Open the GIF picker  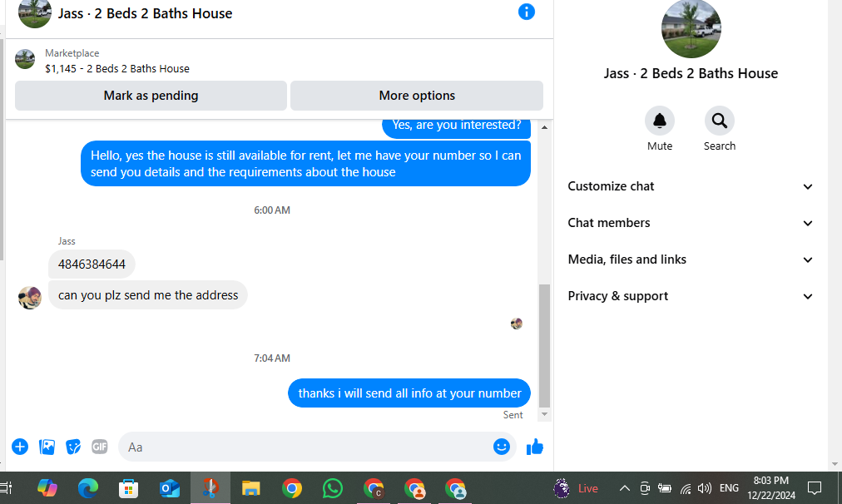(99, 447)
